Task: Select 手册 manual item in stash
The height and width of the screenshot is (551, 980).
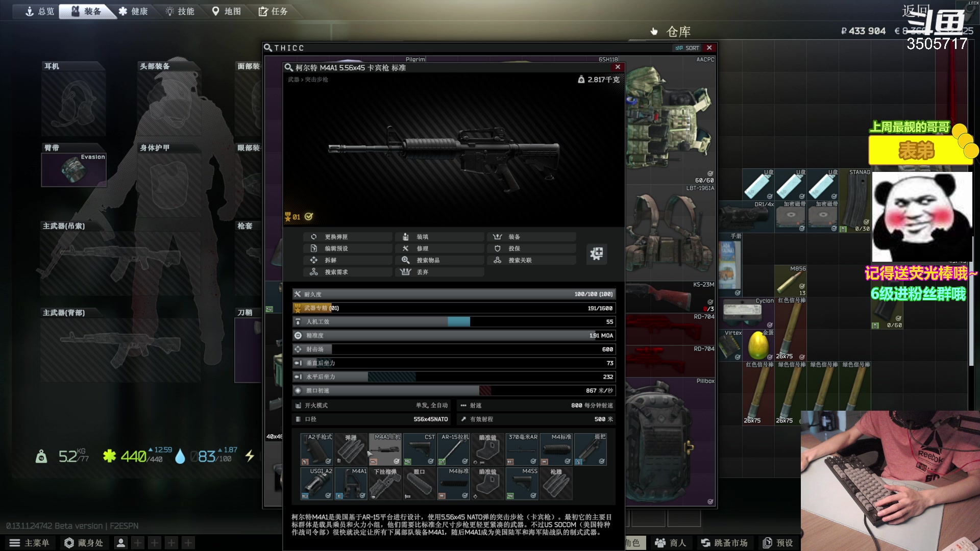Action: pyautogui.click(x=730, y=264)
